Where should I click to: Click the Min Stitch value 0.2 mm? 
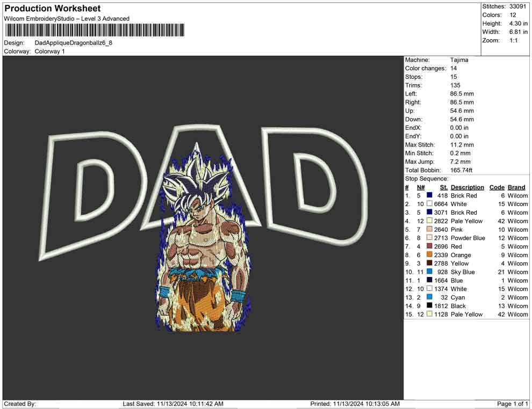point(460,153)
